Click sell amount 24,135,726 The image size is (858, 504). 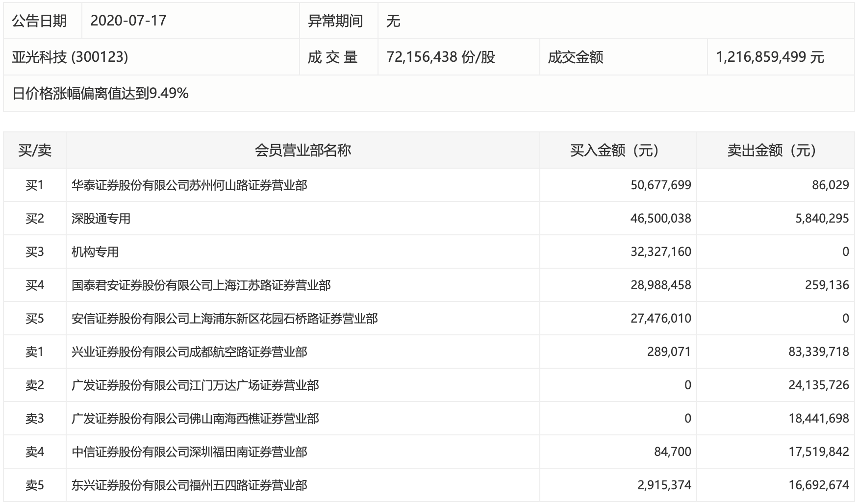pos(819,385)
